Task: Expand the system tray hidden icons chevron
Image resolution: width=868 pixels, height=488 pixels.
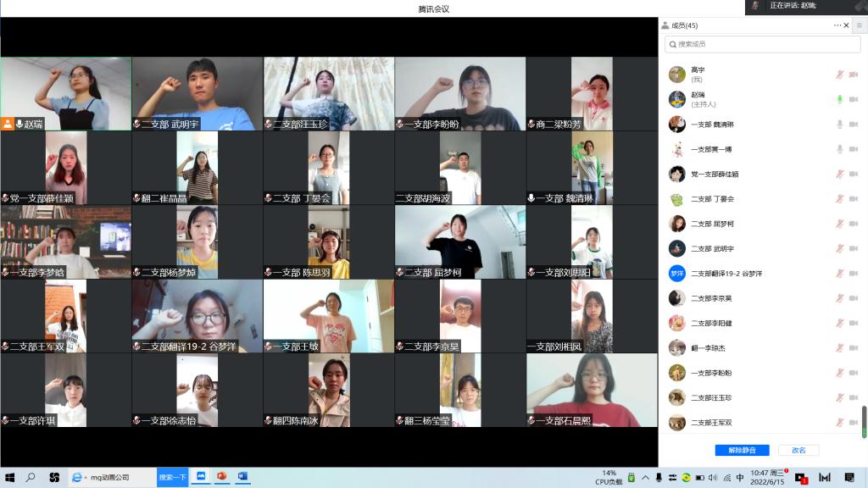Action: click(x=647, y=477)
